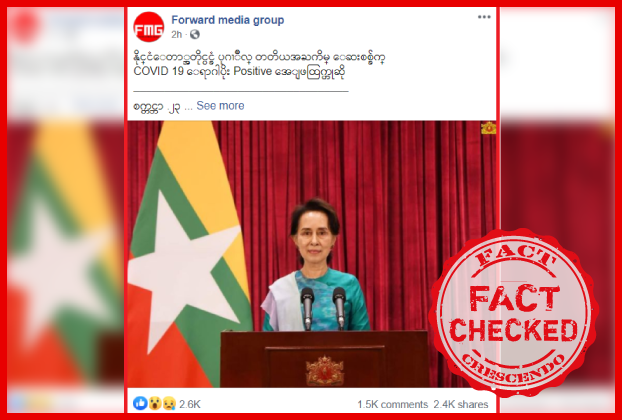Image resolution: width=622 pixels, height=420 pixels.
Task: Click the 2h post timestamp
Action: click(x=177, y=35)
